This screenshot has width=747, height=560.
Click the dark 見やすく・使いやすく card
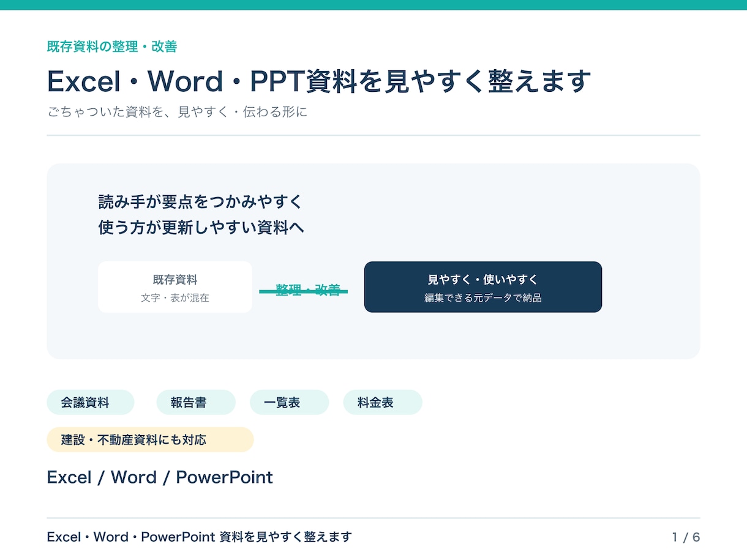point(483,287)
